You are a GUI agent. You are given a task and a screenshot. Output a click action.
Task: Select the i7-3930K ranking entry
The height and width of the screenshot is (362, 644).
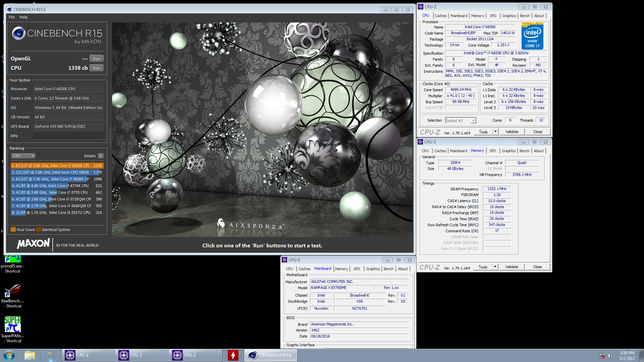tap(57, 179)
